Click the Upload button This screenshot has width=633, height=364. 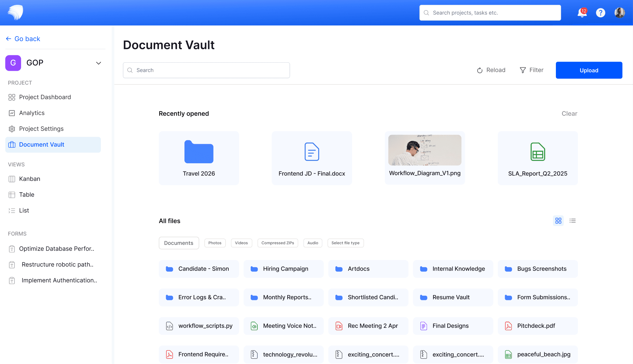pyautogui.click(x=589, y=70)
